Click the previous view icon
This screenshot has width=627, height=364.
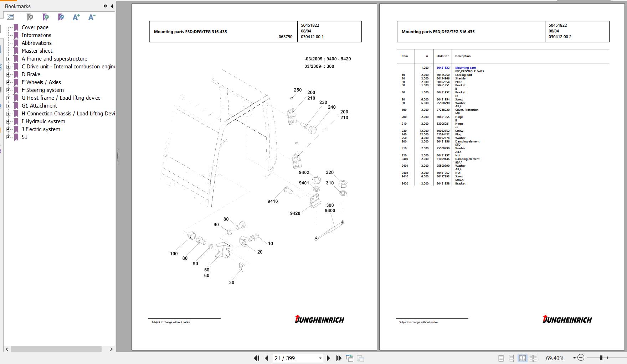350,358
